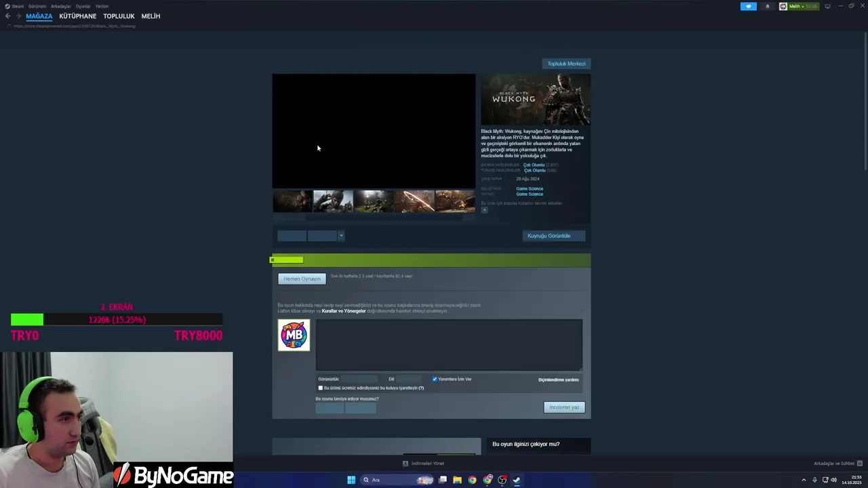Open the second Chrome profile icon
The height and width of the screenshot is (488, 868).
click(488, 480)
